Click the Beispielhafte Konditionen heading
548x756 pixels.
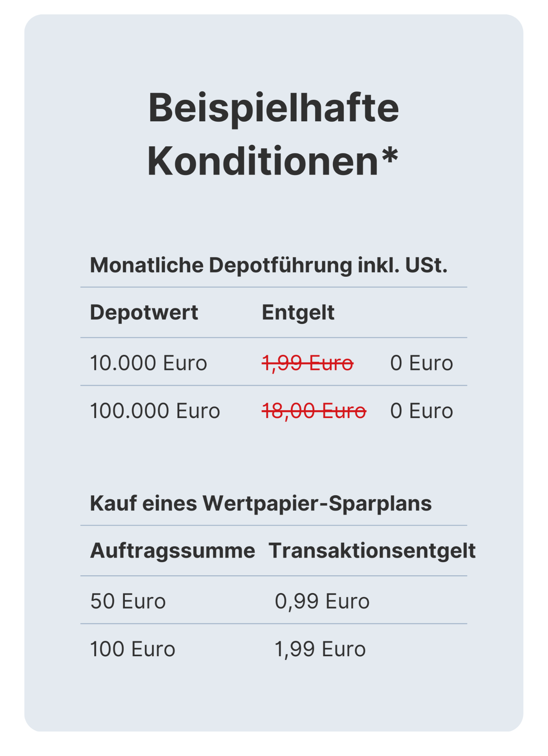coord(273,135)
